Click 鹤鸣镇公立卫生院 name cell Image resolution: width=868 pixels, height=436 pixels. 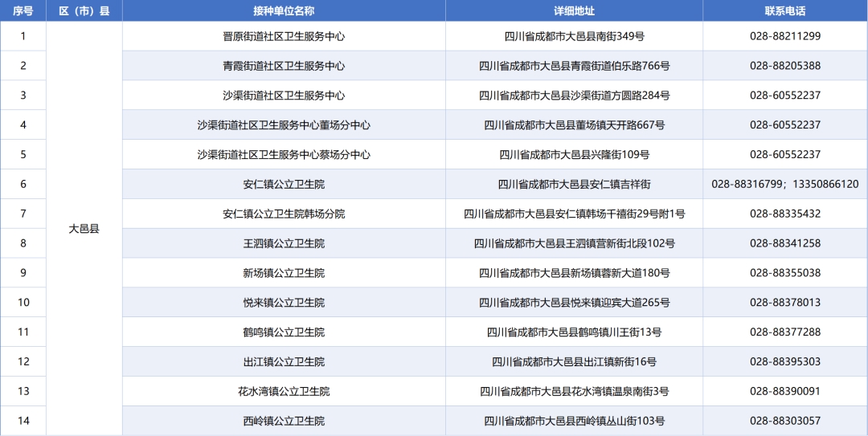[284, 332]
